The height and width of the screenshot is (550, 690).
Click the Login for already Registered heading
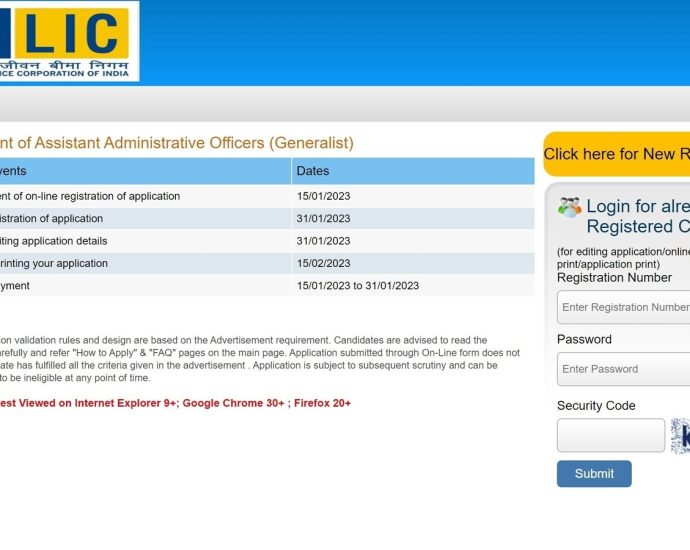[x=637, y=216]
